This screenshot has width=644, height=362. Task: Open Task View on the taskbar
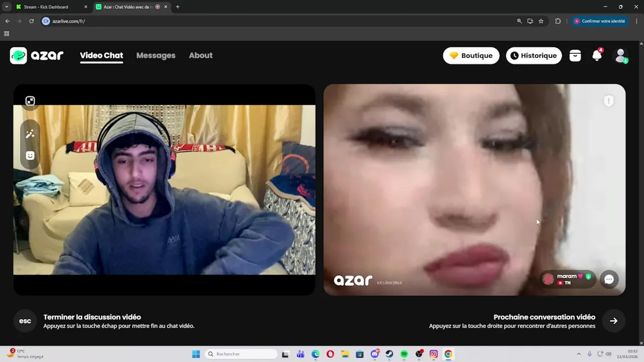click(x=285, y=354)
